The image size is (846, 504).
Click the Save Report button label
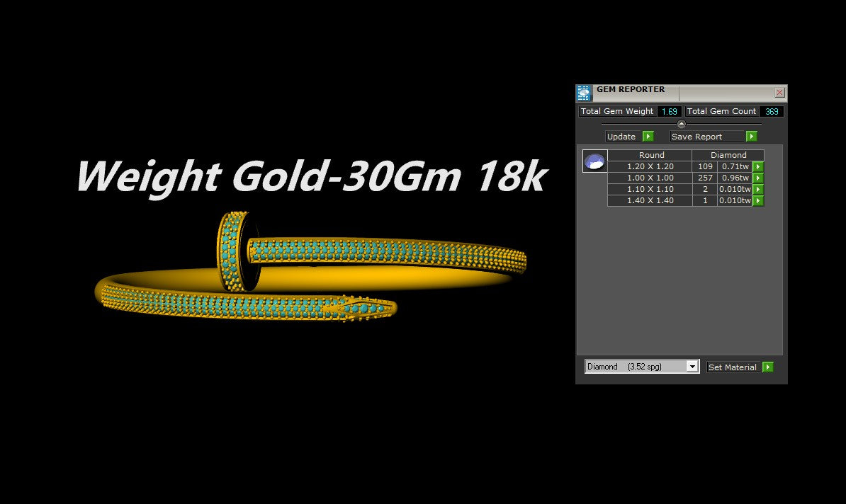(x=697, y=137)
